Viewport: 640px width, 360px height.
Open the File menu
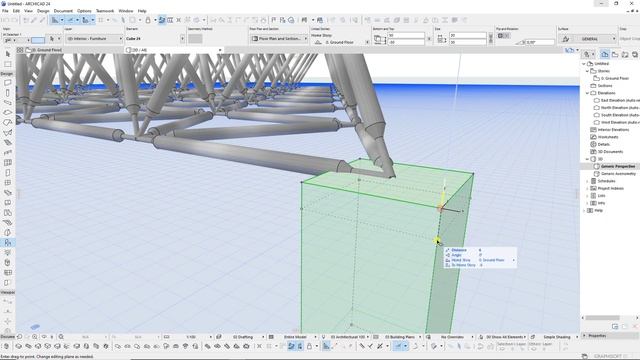tap(5, 11)
